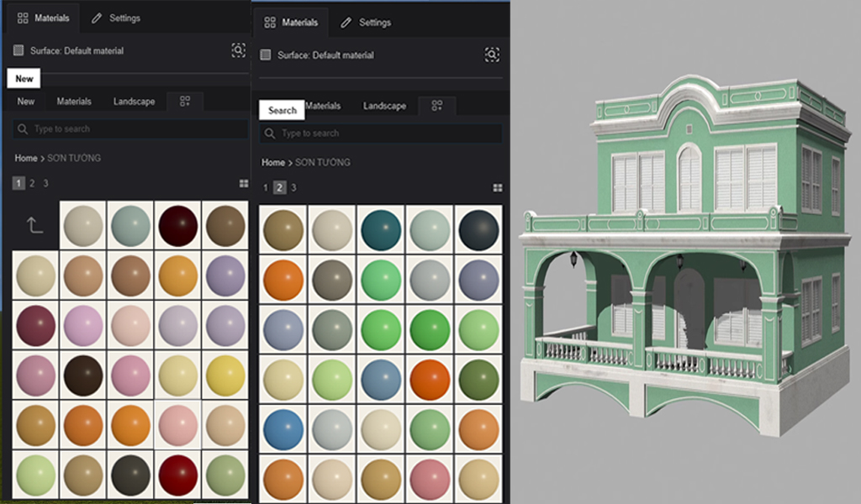
Task: Click the Home breadcrumb in left panel
Action: click(x=26, y=158)
